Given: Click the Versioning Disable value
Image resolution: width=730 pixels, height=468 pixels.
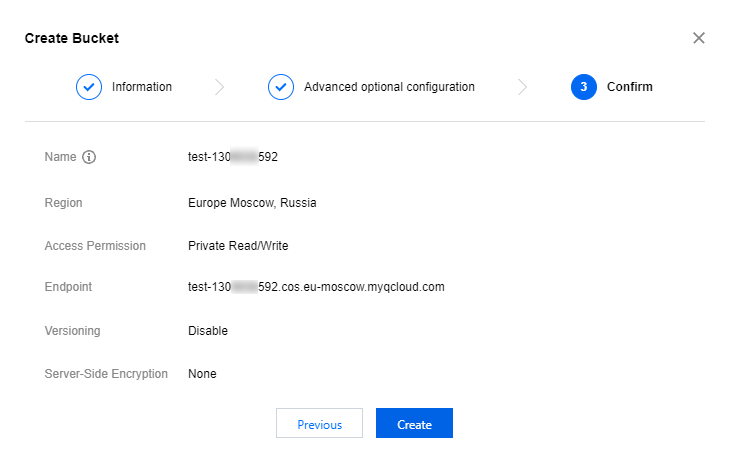Looking at the screenshot, I should click(208, 331).
